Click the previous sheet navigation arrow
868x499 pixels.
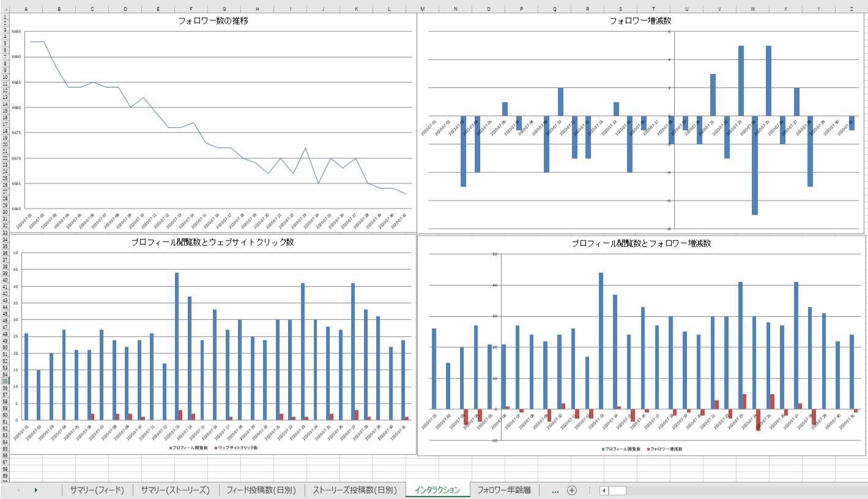(x=18, y=490)
